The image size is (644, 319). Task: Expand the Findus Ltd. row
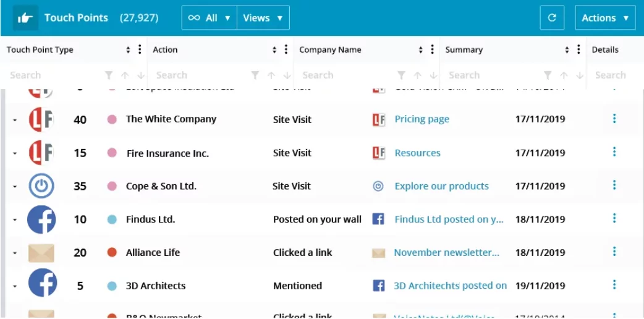pos(15,220)
